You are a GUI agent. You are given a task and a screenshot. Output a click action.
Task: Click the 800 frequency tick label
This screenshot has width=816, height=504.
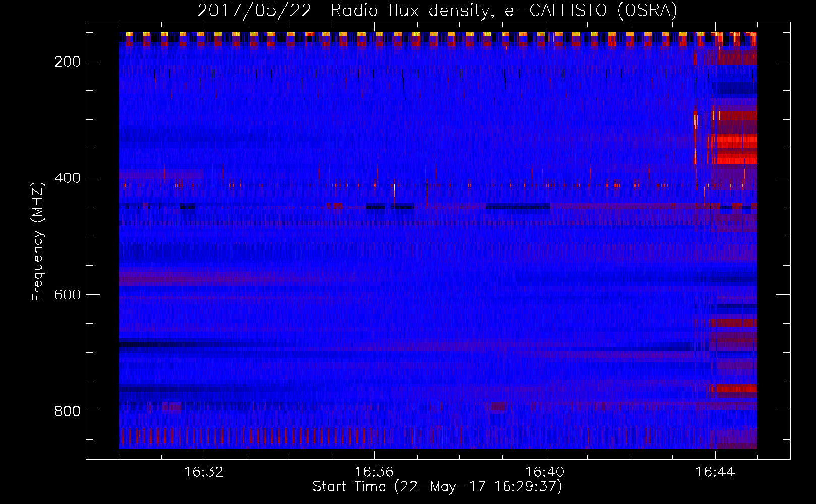click(67, 411)
